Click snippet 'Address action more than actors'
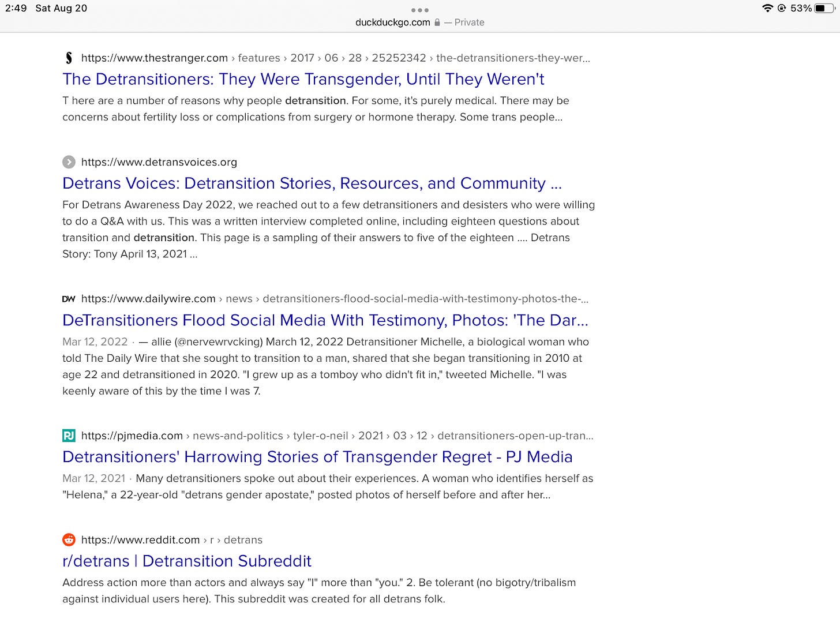Image resolution: width=840 pixels, height=630 pixels. click(x=319, y=591)
